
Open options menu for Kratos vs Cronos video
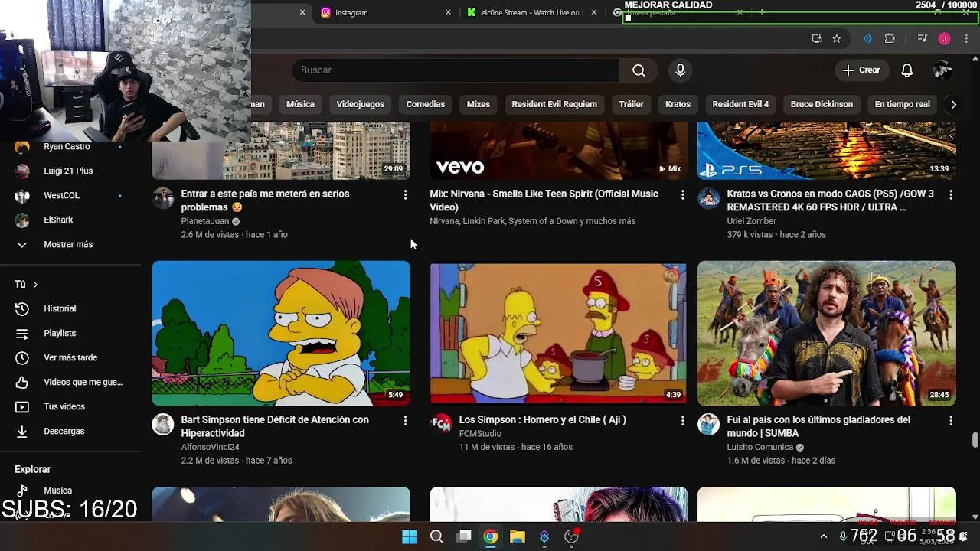tap(950, 195)
